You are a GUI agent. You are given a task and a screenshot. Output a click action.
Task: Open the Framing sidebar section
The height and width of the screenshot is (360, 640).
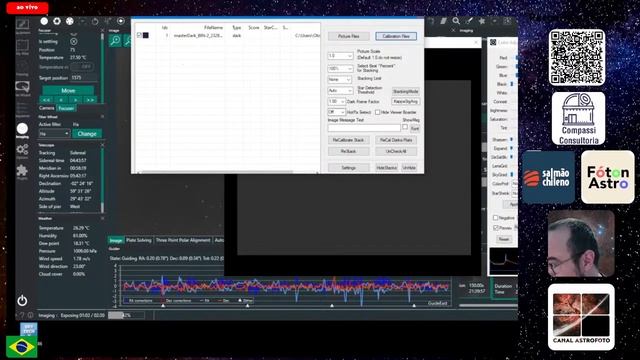point(22,68)
